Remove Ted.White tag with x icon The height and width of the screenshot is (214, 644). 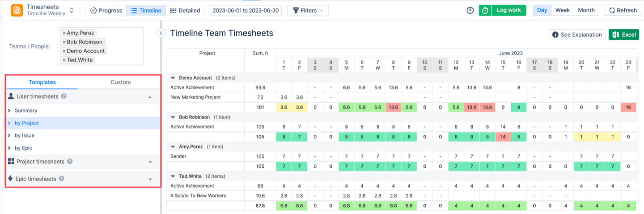(64, 60)
